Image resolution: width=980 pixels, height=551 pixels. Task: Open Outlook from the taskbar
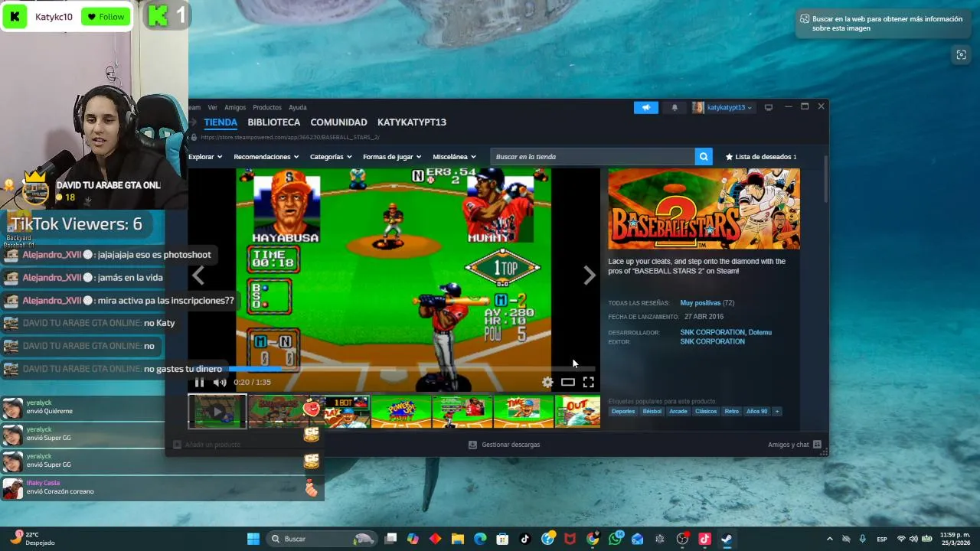click(637, 539)
